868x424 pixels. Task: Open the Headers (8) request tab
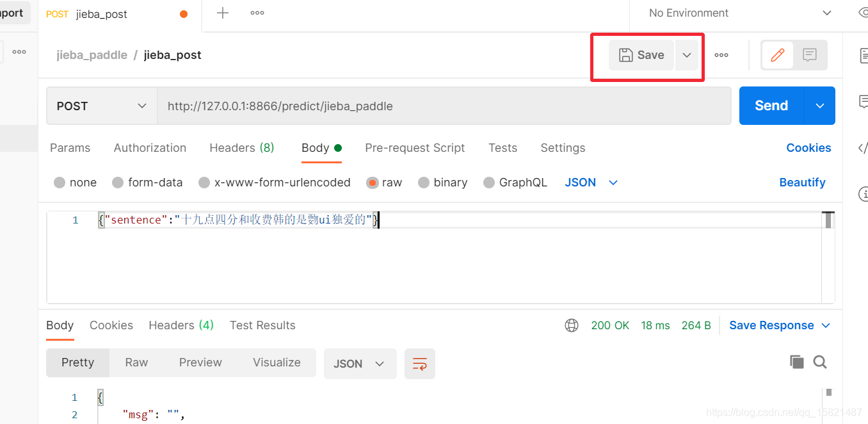point(242,148)
